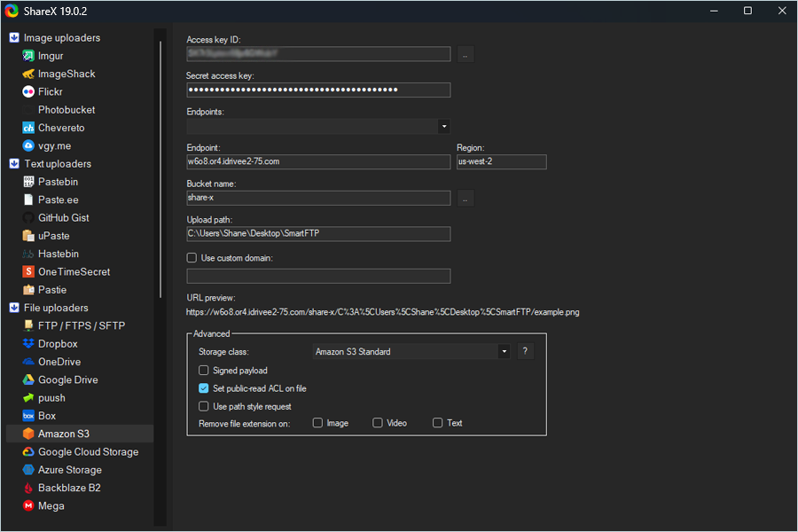Enable the Signed payload option
This screenshot has height=532, width=798.
click(x=205, y=371)
